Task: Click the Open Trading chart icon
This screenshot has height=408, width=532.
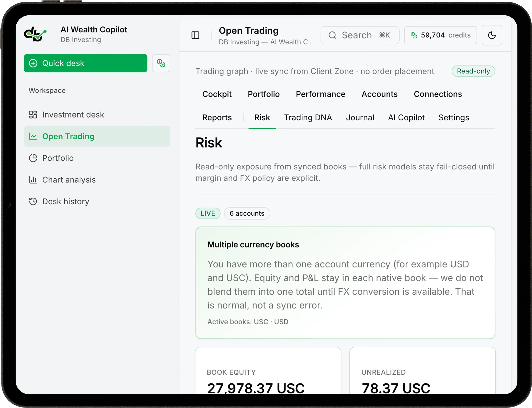Action: [33, 136]
